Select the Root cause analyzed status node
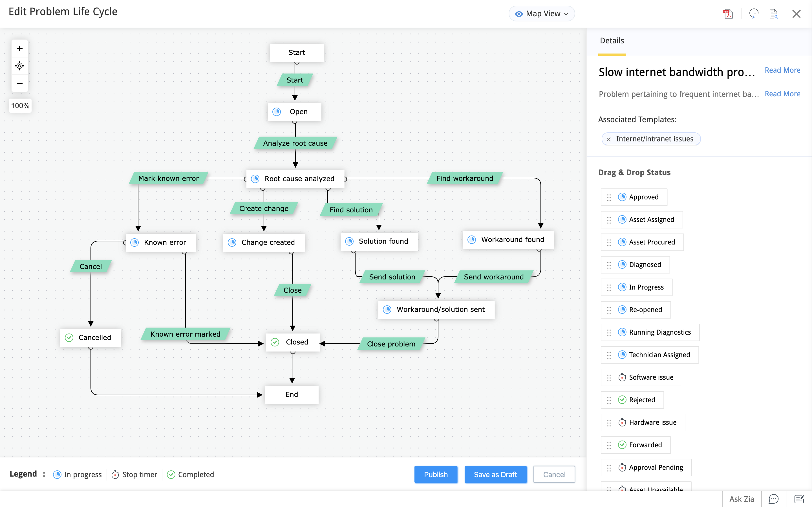The width and height of the screenshot is (812, 507). click(295, 179)
